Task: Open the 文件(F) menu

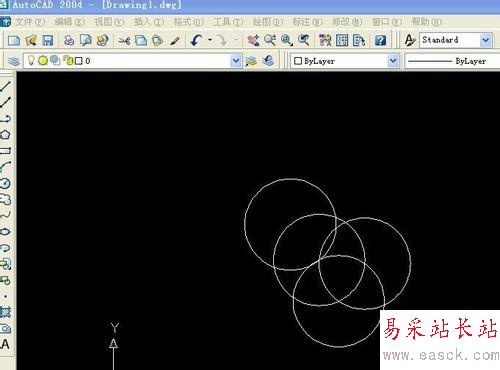Action: click(x=30, y=22)
